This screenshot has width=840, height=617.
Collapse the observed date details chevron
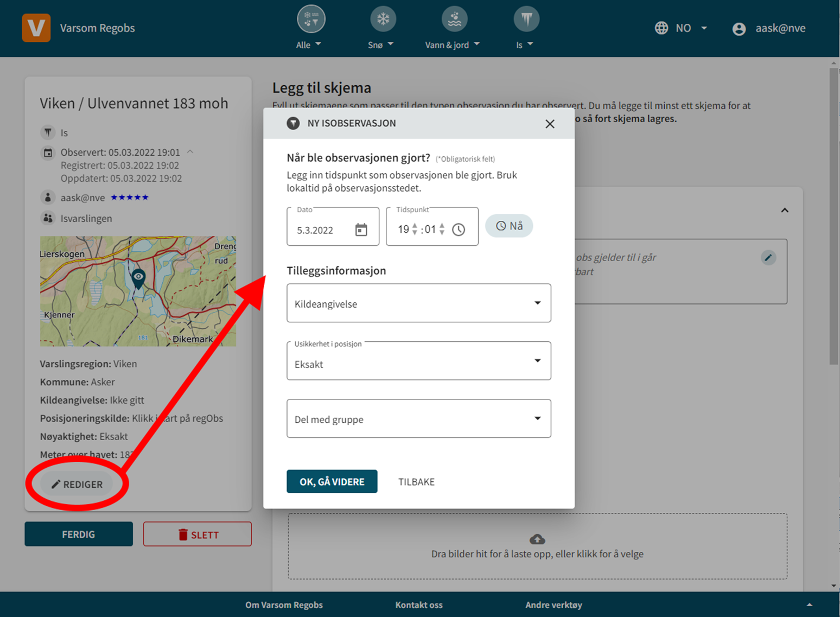coord(190,152)
